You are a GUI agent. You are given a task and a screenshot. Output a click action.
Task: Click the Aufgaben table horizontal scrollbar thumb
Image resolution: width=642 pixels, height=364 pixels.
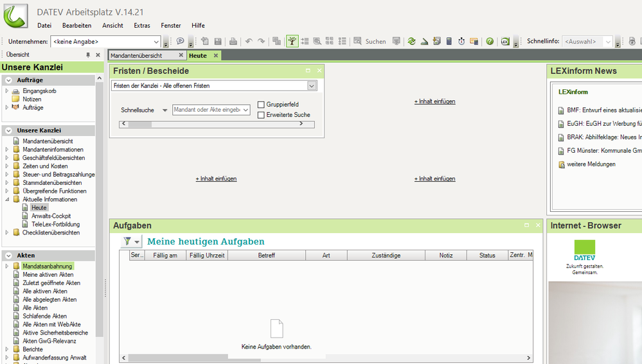tap(194, 358)
